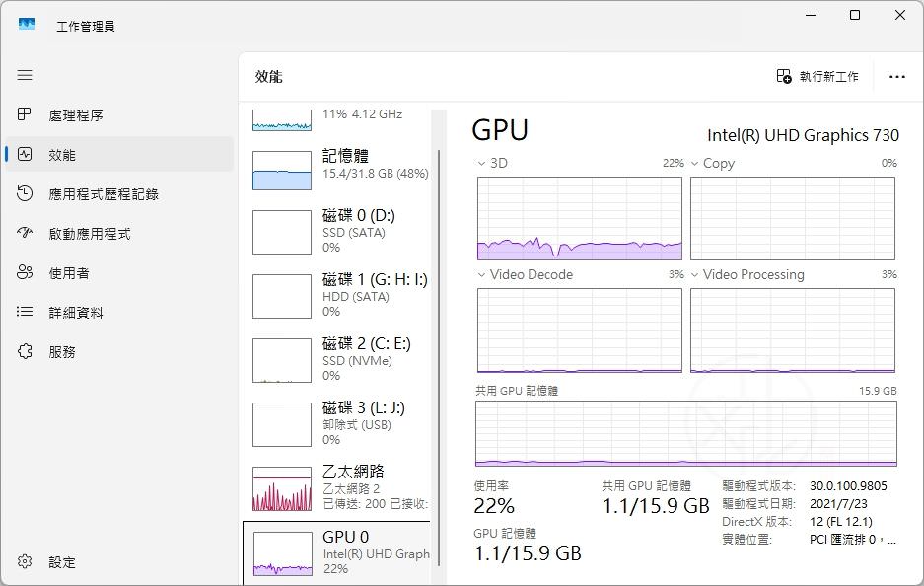The width and height of the screenshot is (924, 586).
Task: Click '卸除式 (USB)' text under 磁碟 3
Action: (x=357, y=425)
